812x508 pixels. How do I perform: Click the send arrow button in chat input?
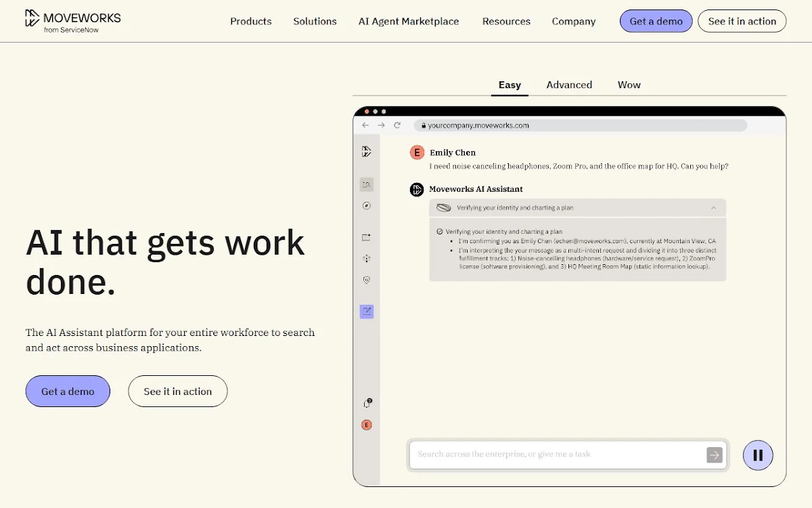click(x=715, y=454)
